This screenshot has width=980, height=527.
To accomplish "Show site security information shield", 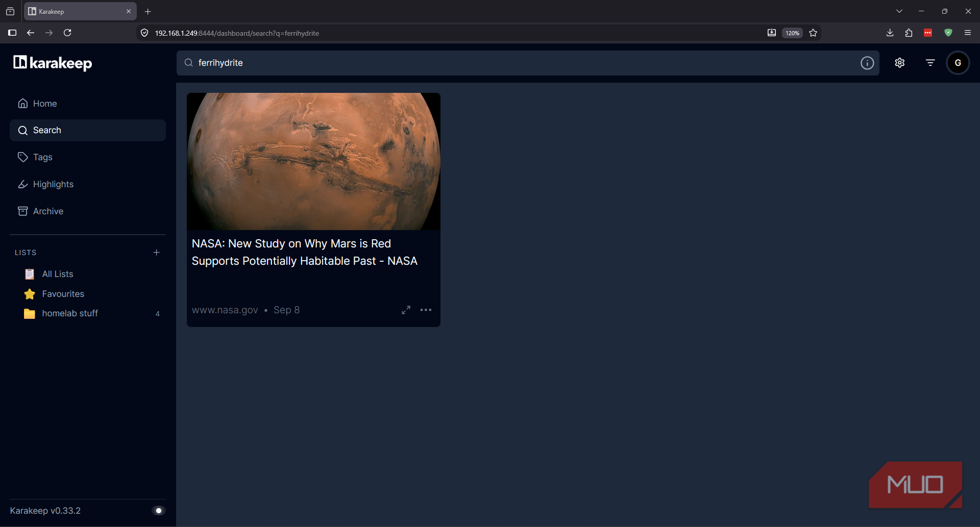I will [144, 33].
